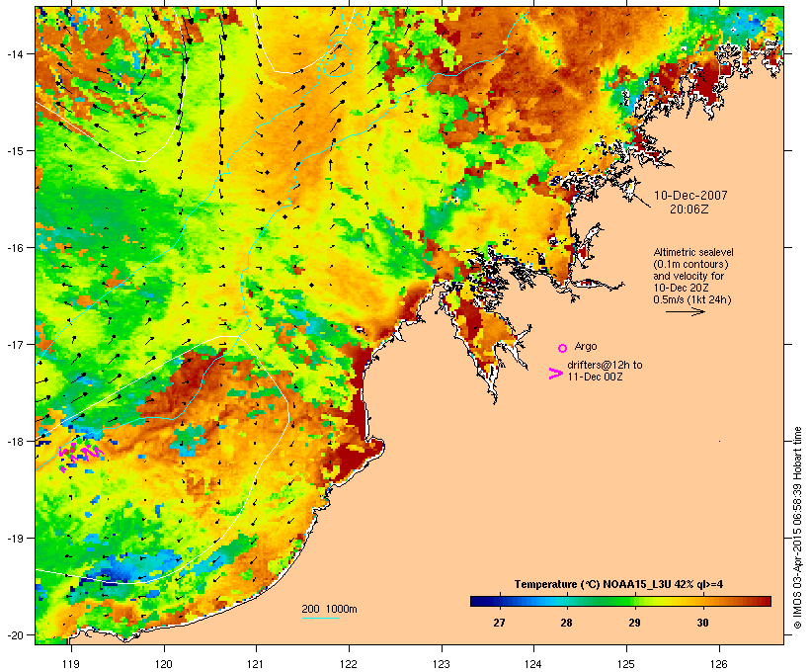
Task: Click the latitude axis label '-17'
Action: point(14,344)
